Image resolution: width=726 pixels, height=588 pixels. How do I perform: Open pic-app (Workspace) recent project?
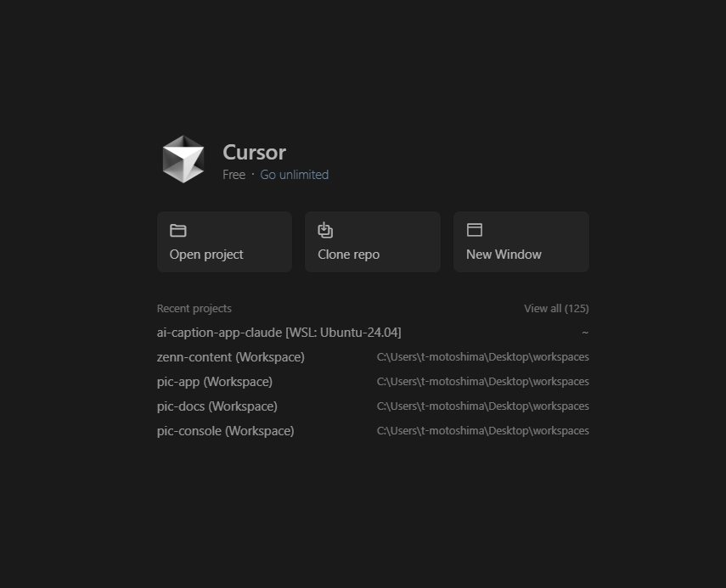[x=214, y=382]
